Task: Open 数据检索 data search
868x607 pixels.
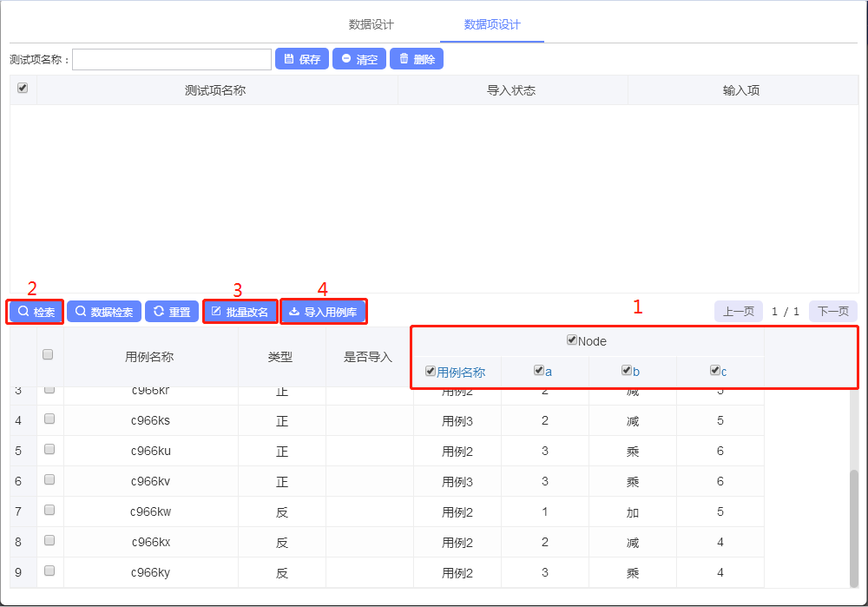Action: coord(103,312)
